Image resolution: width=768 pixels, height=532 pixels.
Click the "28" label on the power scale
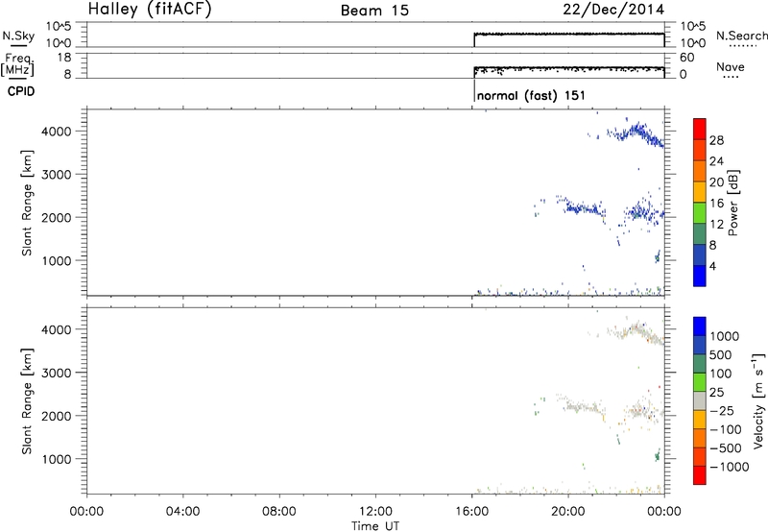(x=716, y=140)
